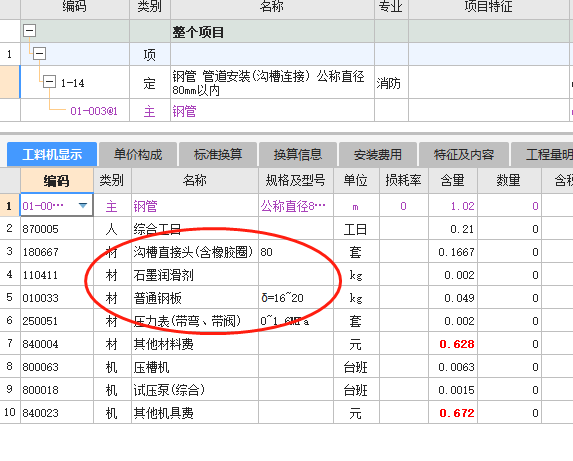Open the 安装费用 tab
573x461 pixels.
coord(378,155)
